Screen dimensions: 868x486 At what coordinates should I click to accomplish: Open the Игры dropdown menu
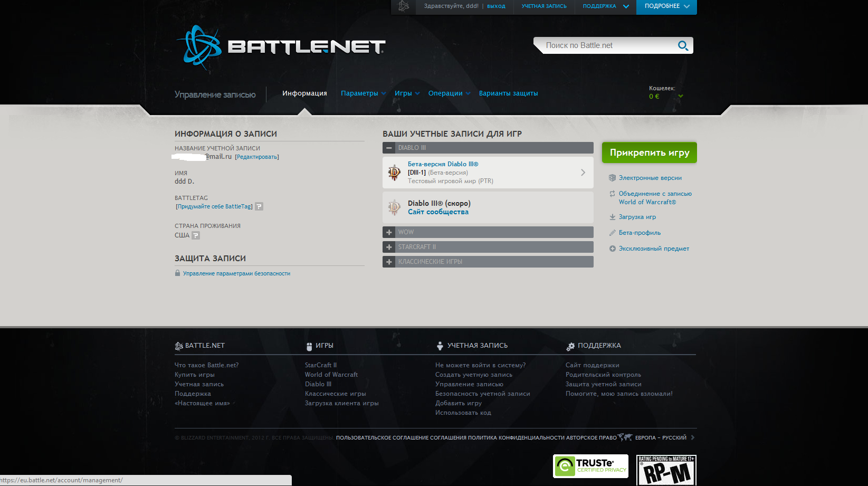pos(407,93)
